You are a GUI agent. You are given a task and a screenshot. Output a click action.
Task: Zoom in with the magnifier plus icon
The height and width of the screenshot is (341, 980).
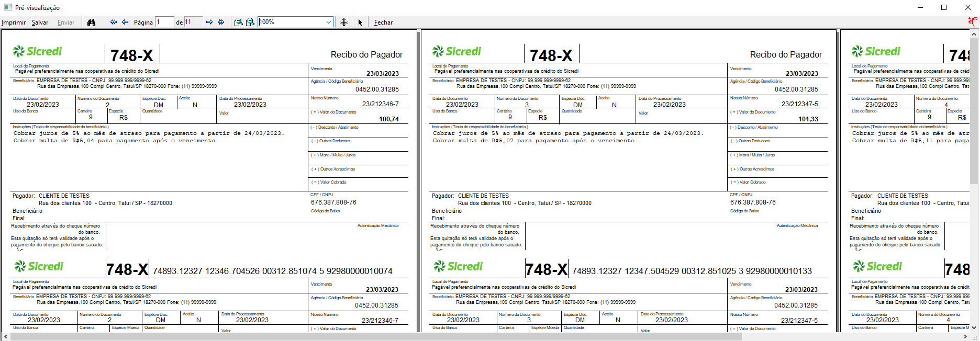250,22
